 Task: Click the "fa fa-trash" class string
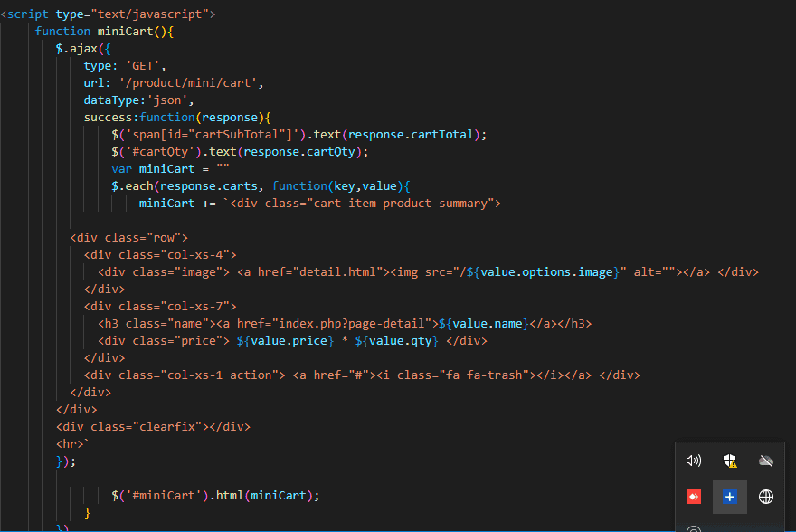point(482,375)
